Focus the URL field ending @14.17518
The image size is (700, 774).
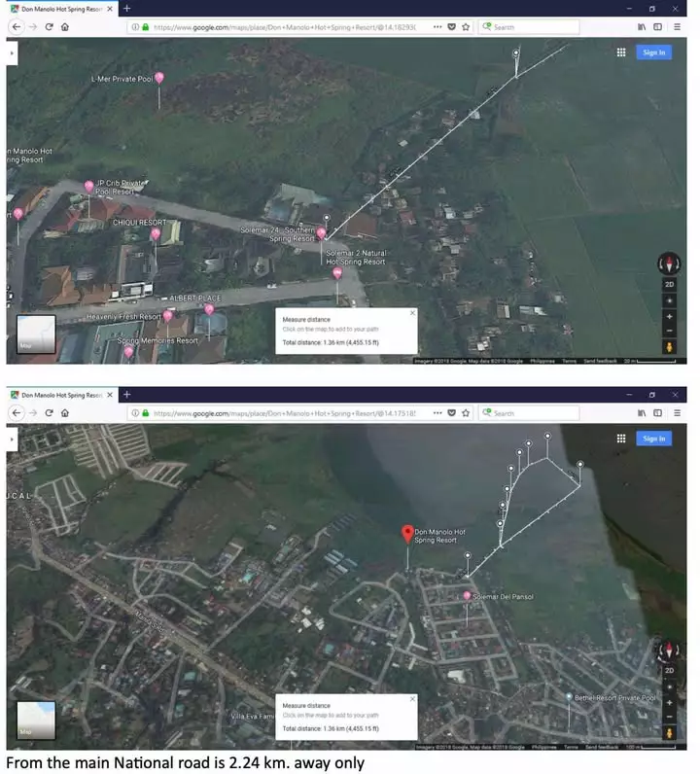[x=284, y=413]
